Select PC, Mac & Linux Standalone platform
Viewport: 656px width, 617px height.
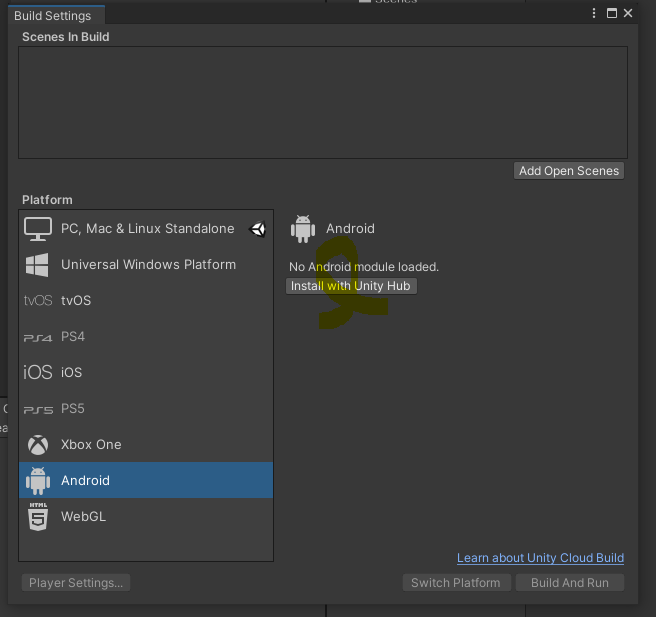(x=146, y=229)
